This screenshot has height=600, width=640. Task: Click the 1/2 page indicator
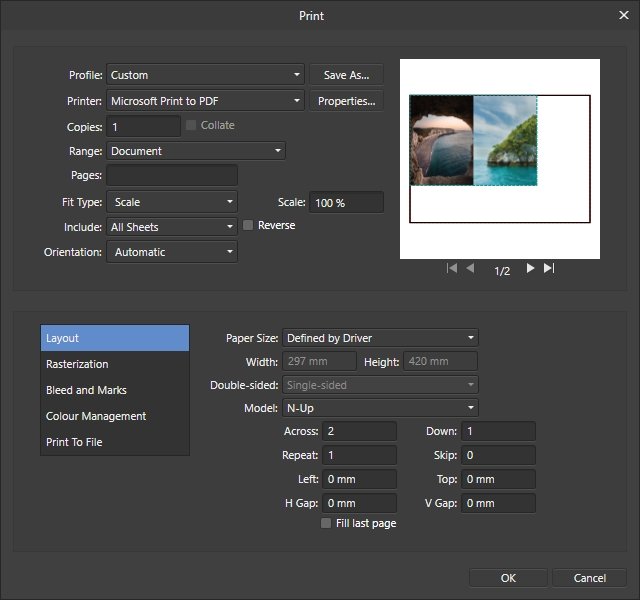(x=502, y=271)
